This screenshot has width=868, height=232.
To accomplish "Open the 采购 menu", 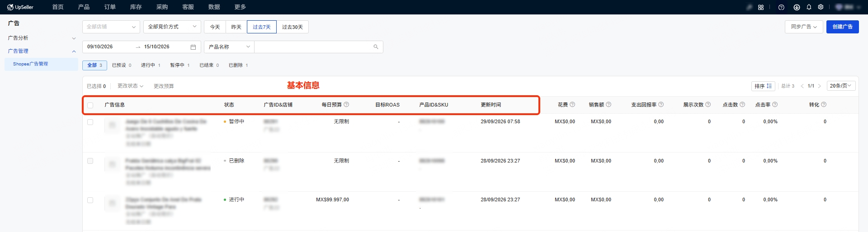I will point(162,7).
